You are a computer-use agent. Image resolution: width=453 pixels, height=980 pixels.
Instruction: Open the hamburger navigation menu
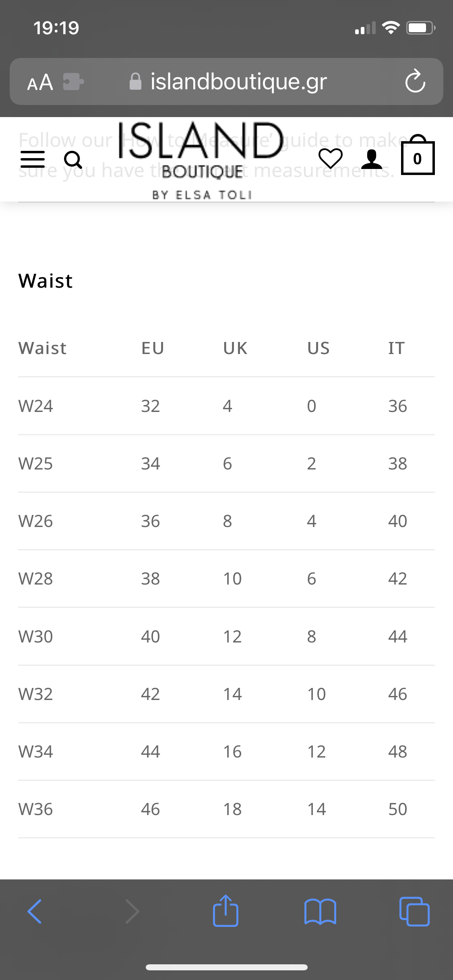33,160
